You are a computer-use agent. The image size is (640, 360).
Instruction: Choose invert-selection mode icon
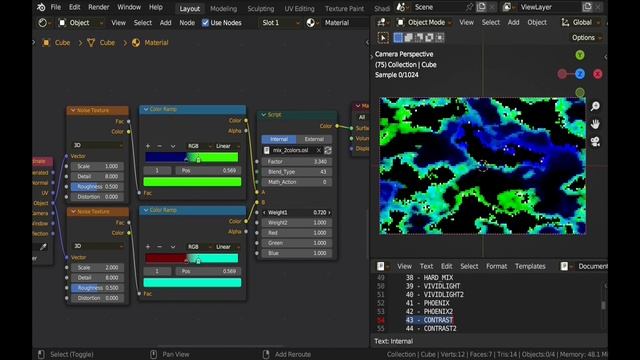click(x=429, y=38)
